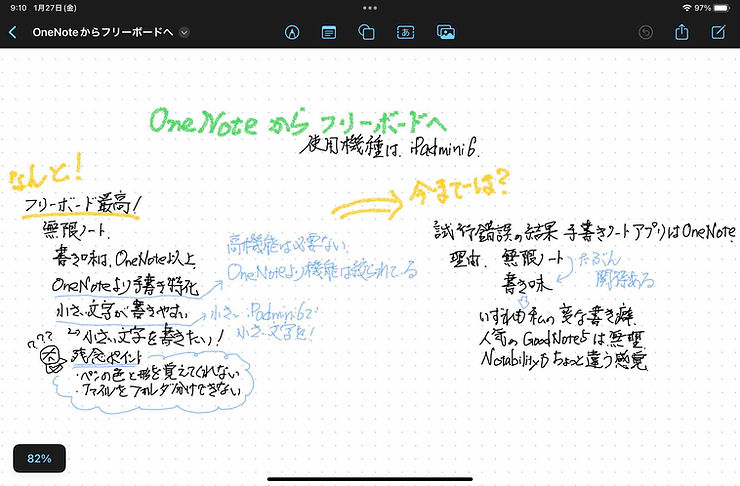Tap the 1月27日(金) date in status bar

(55, 8)
